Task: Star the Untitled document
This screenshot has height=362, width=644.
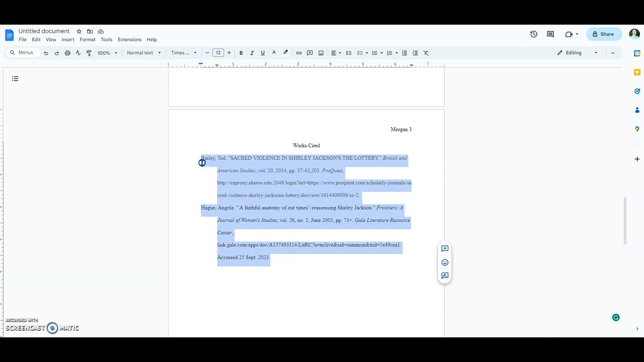Action: click(x=79, y=31)
